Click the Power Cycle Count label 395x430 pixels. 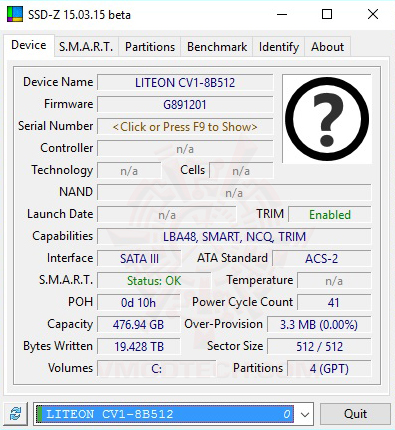point(243,302)
